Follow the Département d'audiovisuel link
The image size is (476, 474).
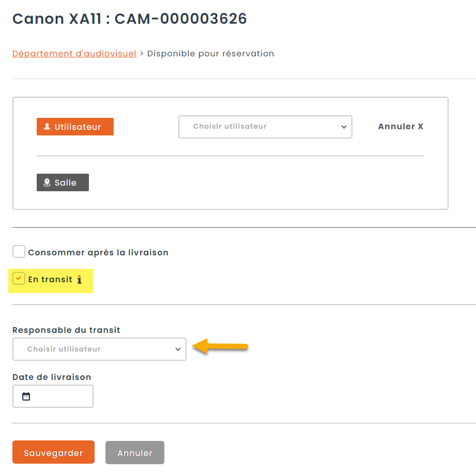click(x=74, y=53)
